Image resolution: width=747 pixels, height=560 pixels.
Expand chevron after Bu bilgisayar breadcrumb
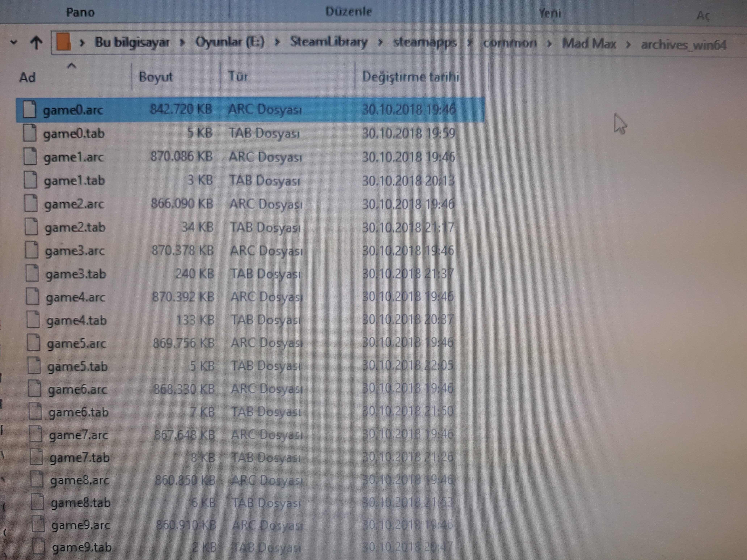[182, 43]
